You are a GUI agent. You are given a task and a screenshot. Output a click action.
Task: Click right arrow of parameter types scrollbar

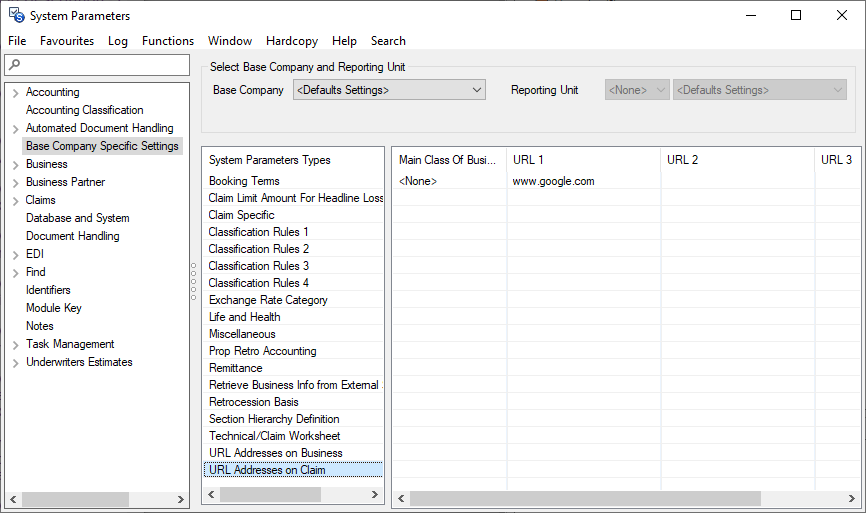click(375, 495)
